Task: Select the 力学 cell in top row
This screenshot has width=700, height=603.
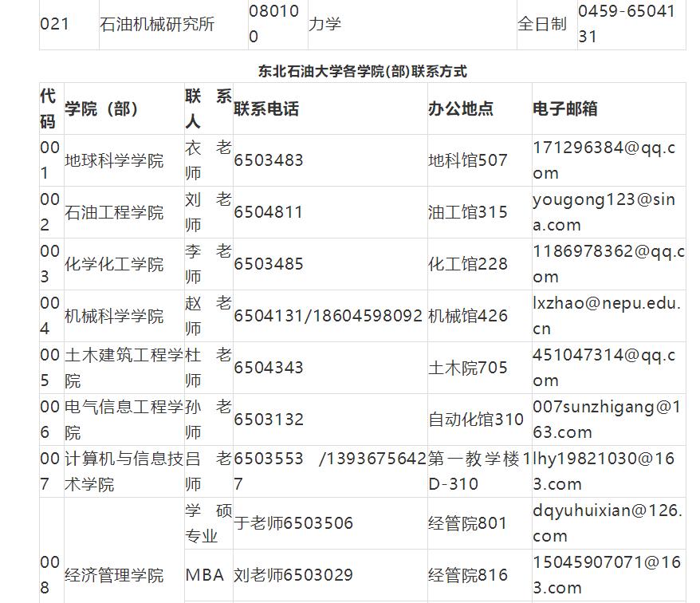Action: click(325, 24)
